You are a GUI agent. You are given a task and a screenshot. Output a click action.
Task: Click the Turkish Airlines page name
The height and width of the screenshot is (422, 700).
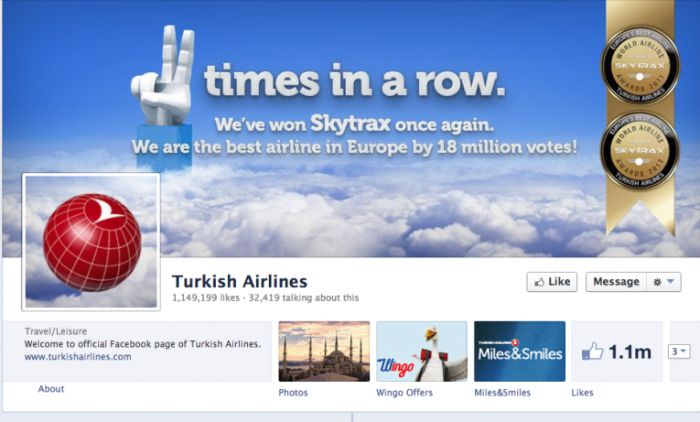pos(240,281)
